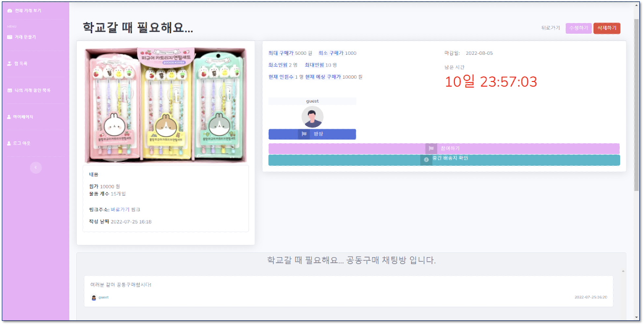Click the info icon on 중간 배송지 확인
Screen dimensions: 644x325
[426, 160]
